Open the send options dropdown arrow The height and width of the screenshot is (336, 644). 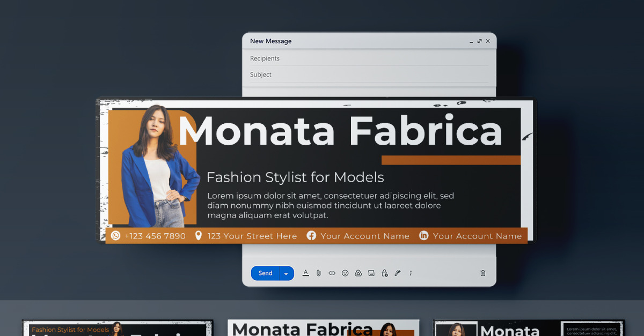286,274
